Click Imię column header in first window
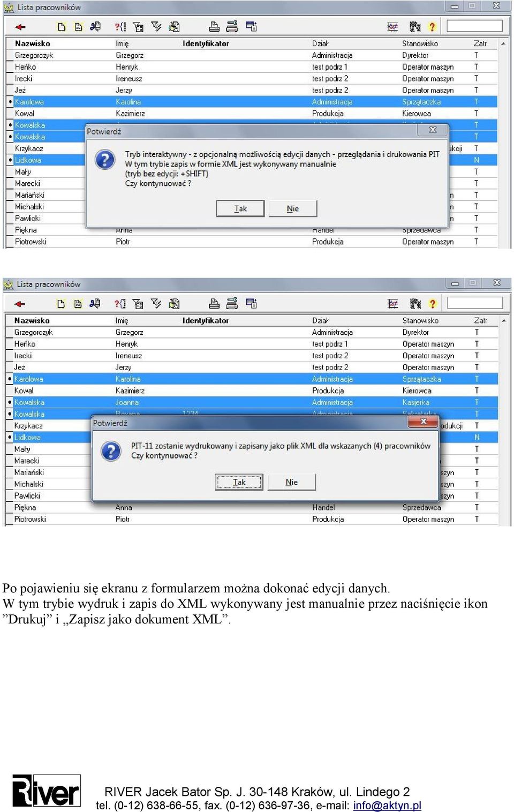The image size is (514, 812). click(x=122, y=43)
